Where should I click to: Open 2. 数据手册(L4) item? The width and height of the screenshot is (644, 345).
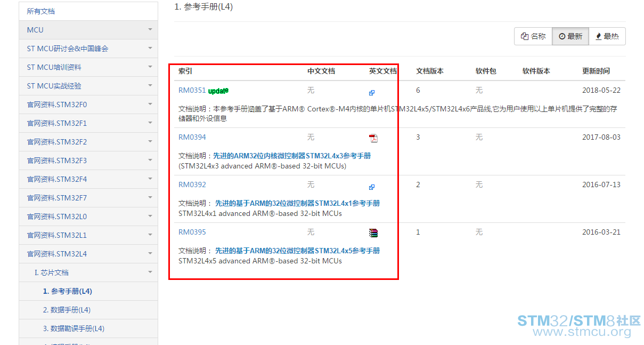(88, 310)
